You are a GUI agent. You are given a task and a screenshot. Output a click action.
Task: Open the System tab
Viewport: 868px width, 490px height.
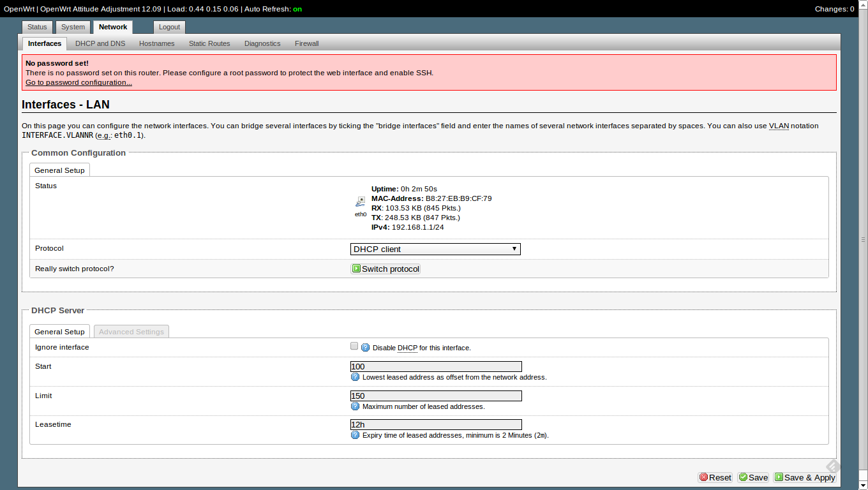pyautogui.click(x=73, y=27)
